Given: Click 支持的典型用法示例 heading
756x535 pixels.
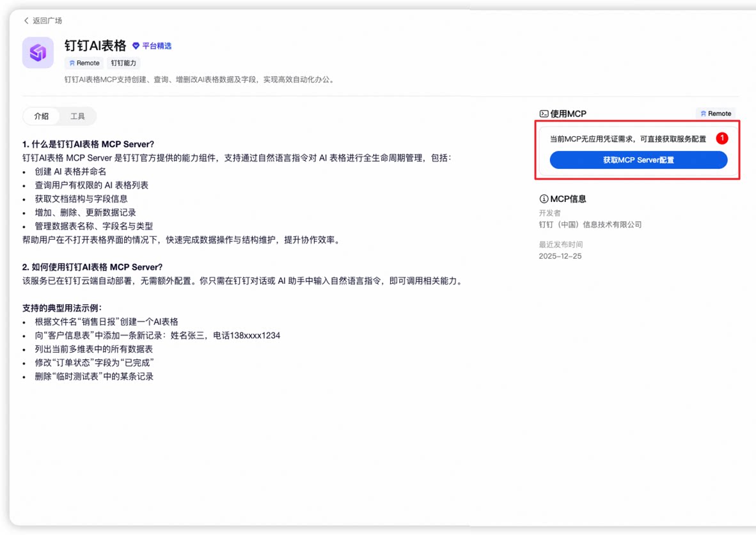Looking at the screenshot, I should 62,308.
